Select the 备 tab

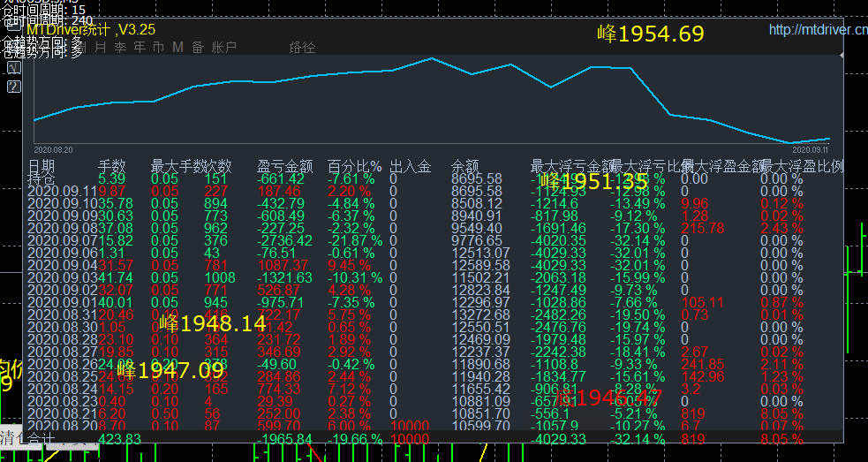(x=198, y=47)
